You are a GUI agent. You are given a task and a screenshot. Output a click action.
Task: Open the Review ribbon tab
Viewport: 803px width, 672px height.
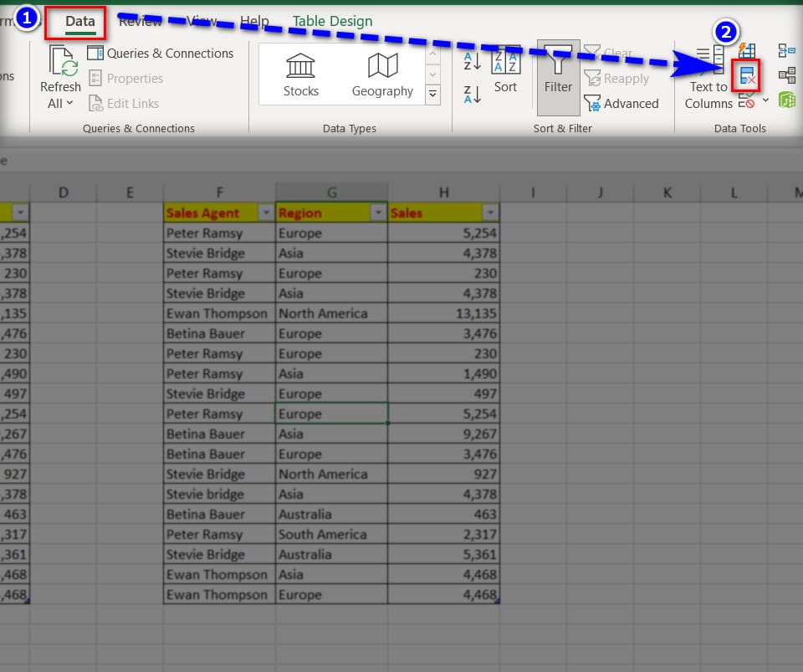[x=141, y=21]
